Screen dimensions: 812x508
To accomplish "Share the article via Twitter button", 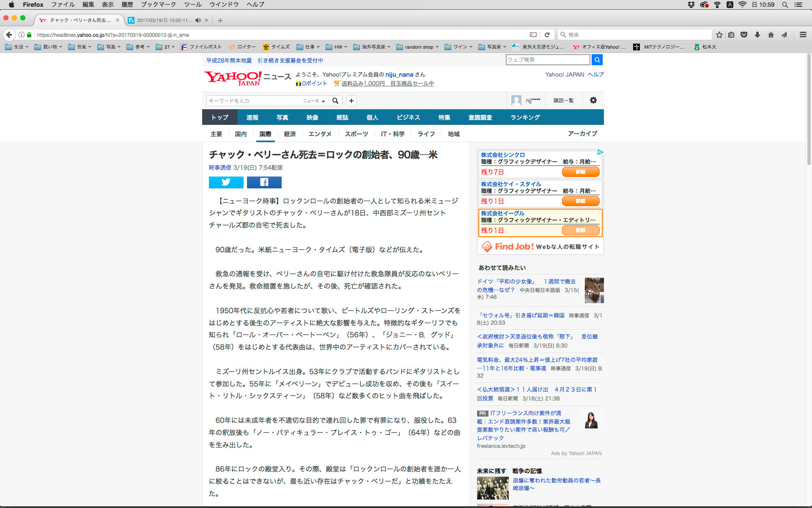I will pos(226,182).
